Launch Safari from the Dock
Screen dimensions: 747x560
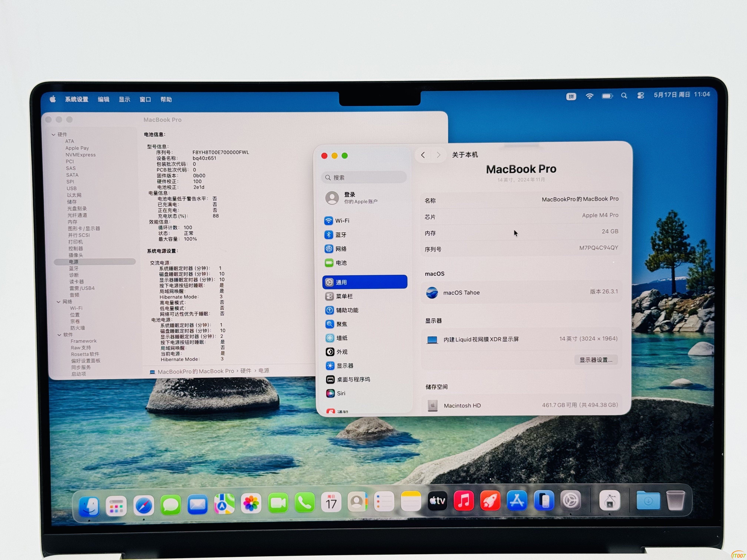click(144, 505)
